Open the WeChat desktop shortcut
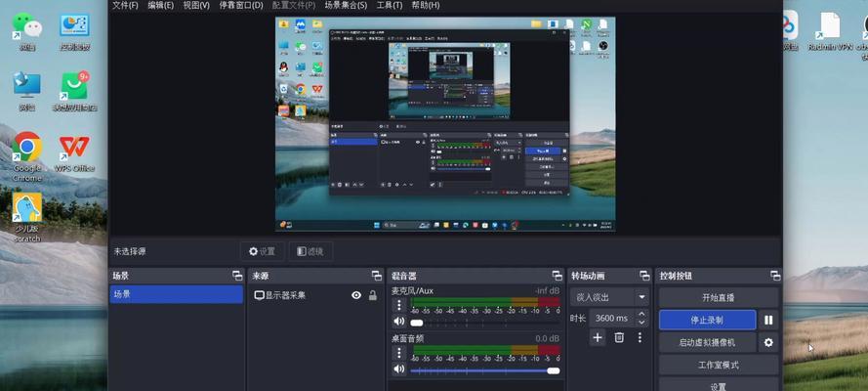 [26, 30]
